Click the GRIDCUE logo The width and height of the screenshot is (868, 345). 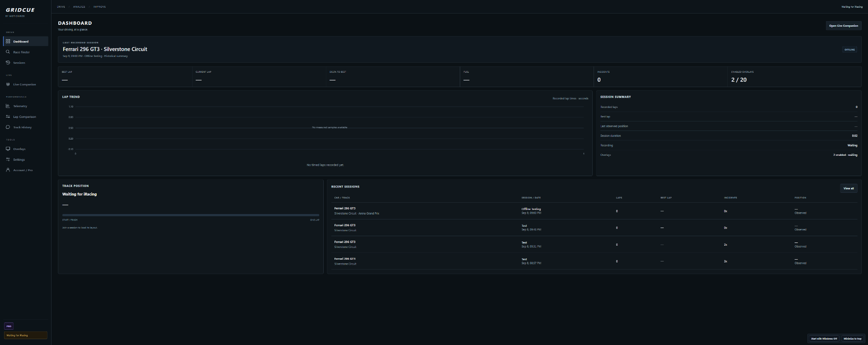coord(20,10)
